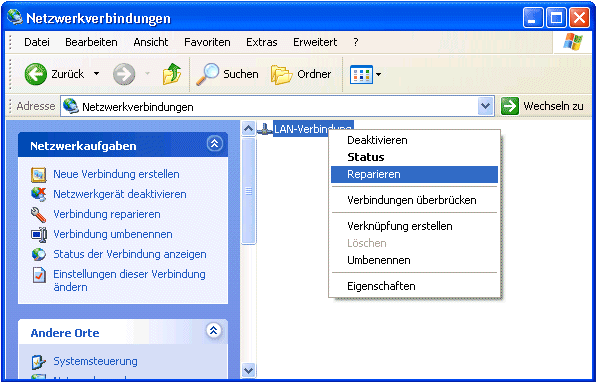Viewport: 596px width, 382px height.
Task: Collapse the Andere Orte panel
Action: pyautogui.click(x=214, y=330)
